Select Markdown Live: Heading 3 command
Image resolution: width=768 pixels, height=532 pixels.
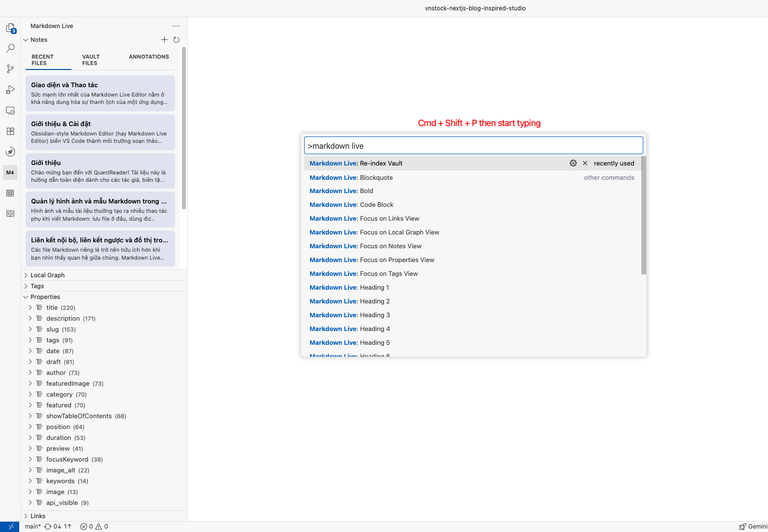click(x=473, y=315)
